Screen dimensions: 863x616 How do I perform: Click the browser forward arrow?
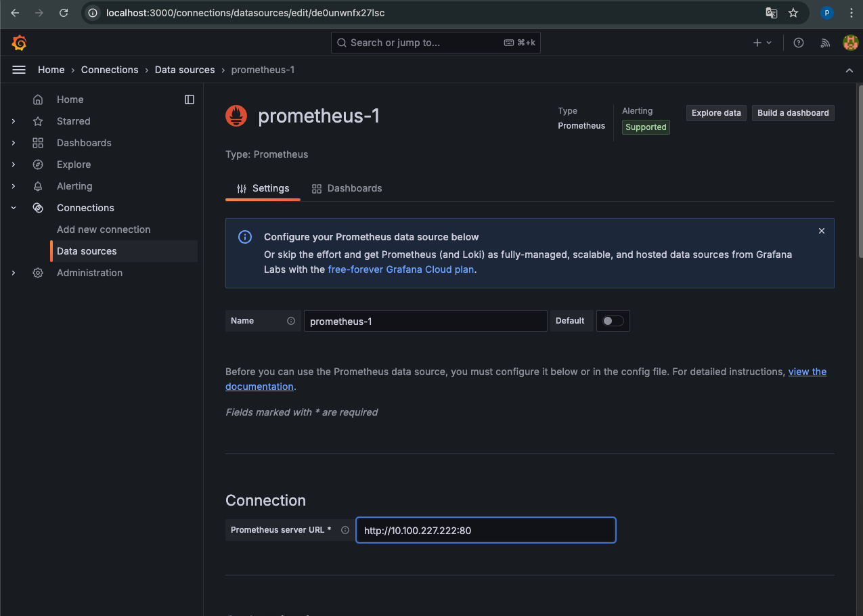(39, 13)
